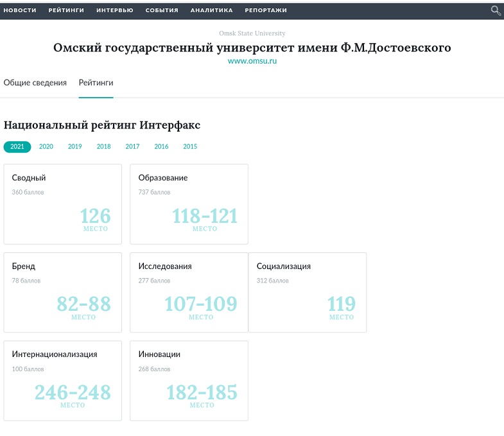
Task: Switch to the 2015 ranking
Action: coord(190,146)
